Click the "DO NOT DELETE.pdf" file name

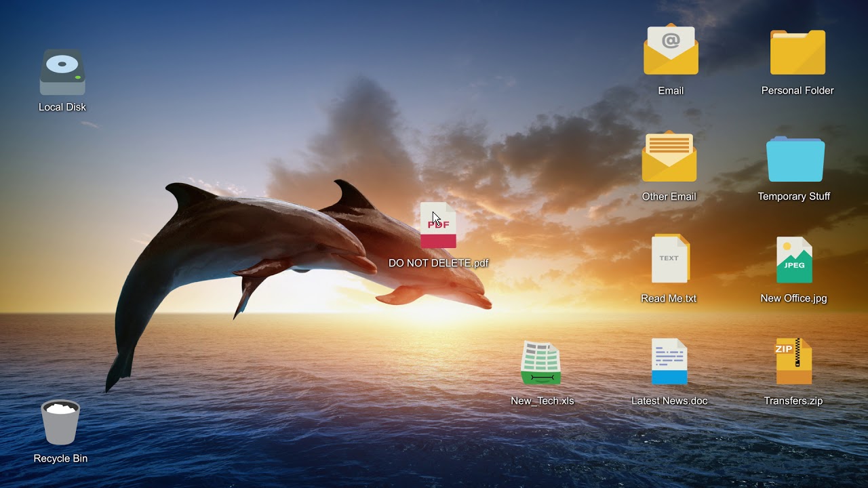point(438,263)
